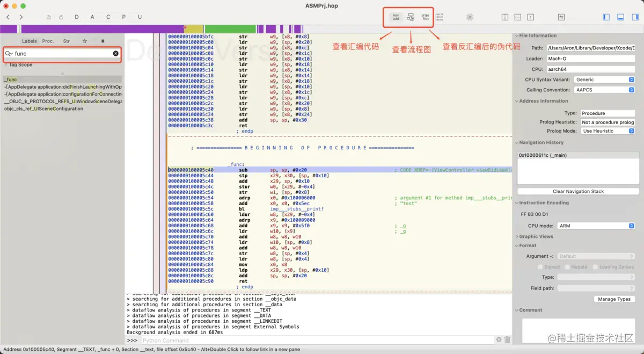Viewport: 644px width, 354px height.
Task: Open the settings sliders icon in toolbar
Action: point(561,17)
